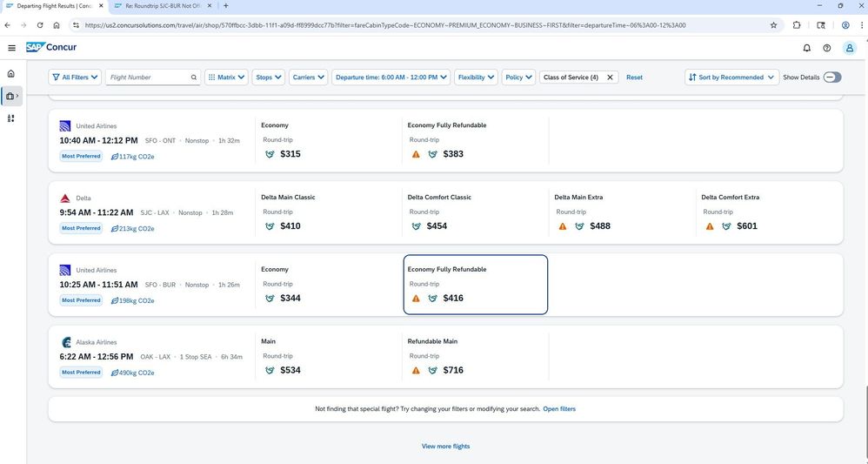Click the 490kg CO2e emissions leaf
The height and width of the screenshot is (464, 868).
115,373
